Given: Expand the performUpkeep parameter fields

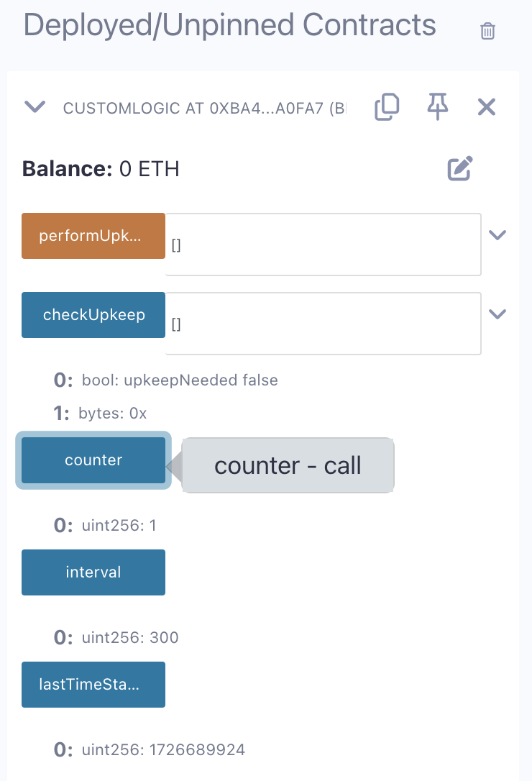Looking at the screenshot, I should pos(497,235).
